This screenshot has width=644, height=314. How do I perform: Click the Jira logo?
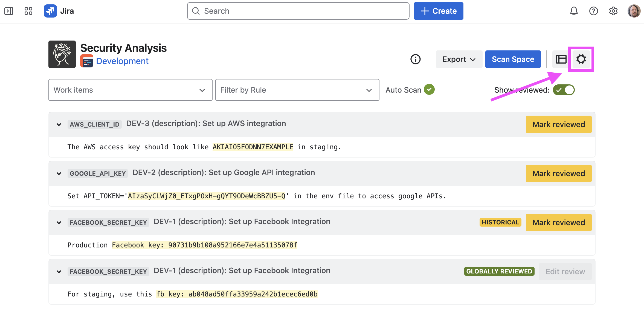(x=50, y=11)
